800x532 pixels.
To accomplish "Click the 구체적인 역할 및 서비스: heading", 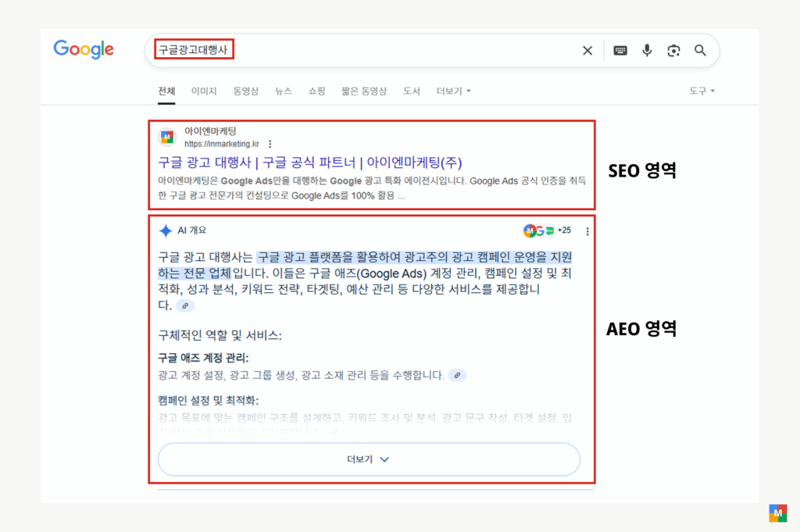I will tap(220, 335).
